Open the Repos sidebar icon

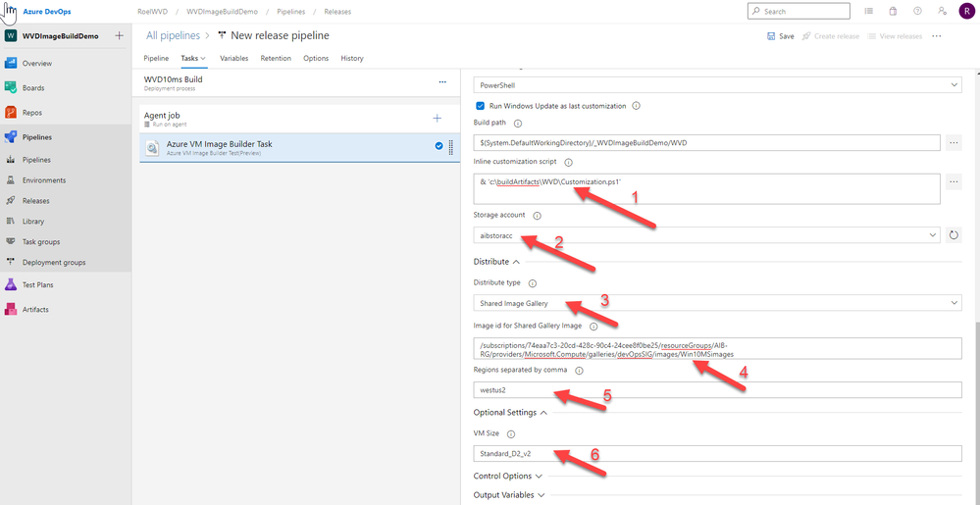tap(11, 113)
